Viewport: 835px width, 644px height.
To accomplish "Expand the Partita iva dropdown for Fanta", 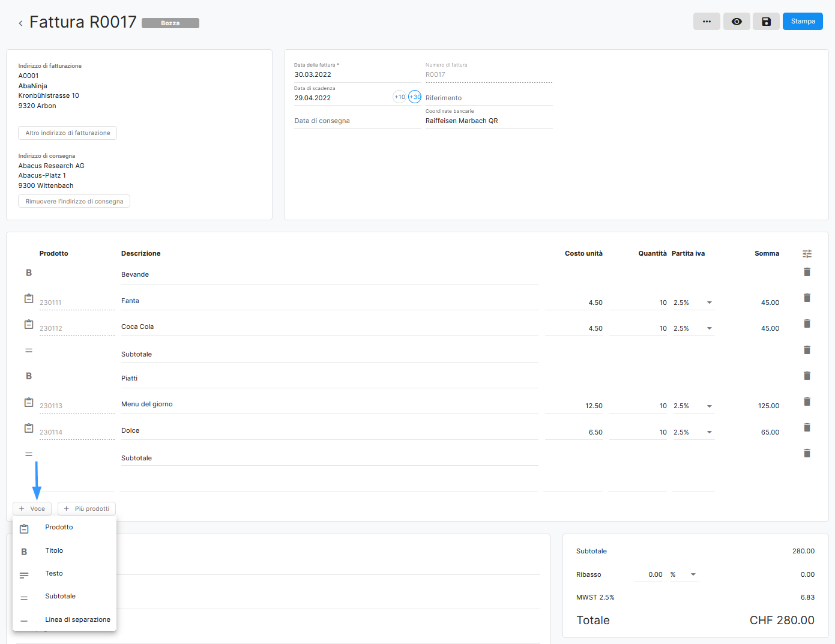I will pyautogui.click(x=709, y=302).
